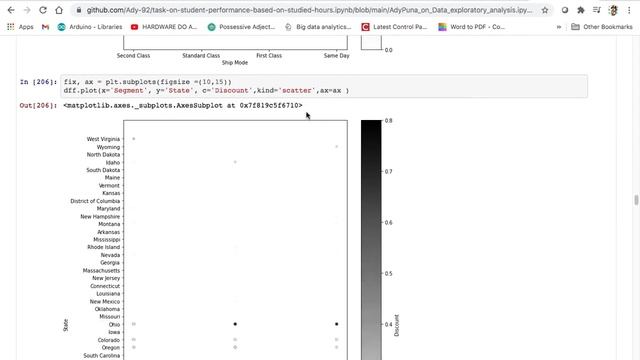Expand hidden bookmarks chevron
Viewport: 640px width, 360px height.
[559, 27]
